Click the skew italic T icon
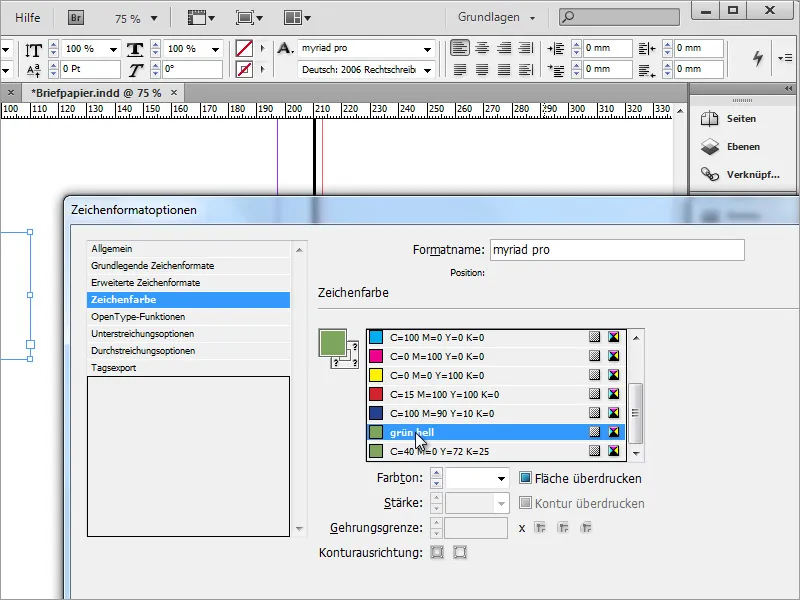The width and height of the screenshot is (800, 600). pos(135,70)
